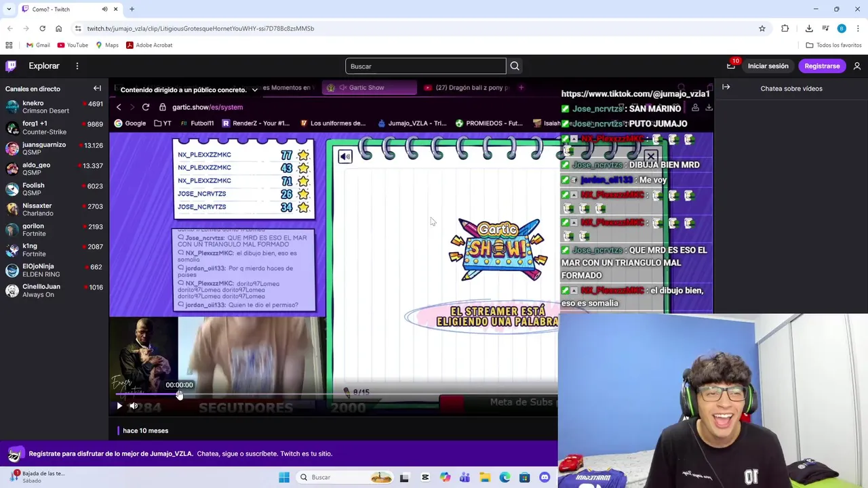Open Chrome three-dot menu
This screenshot has width=868, height=488.
(x=858, y=28)
